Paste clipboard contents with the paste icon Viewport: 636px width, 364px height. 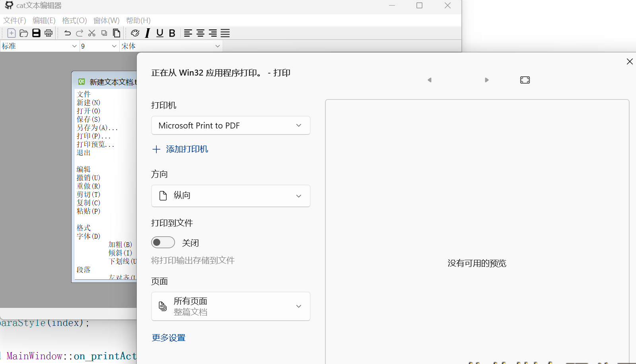point(117,33)
